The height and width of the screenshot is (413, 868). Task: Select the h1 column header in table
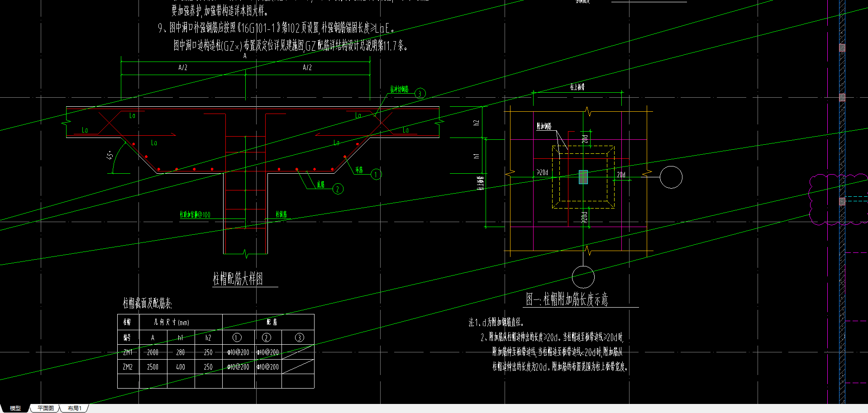click(181, 337)
